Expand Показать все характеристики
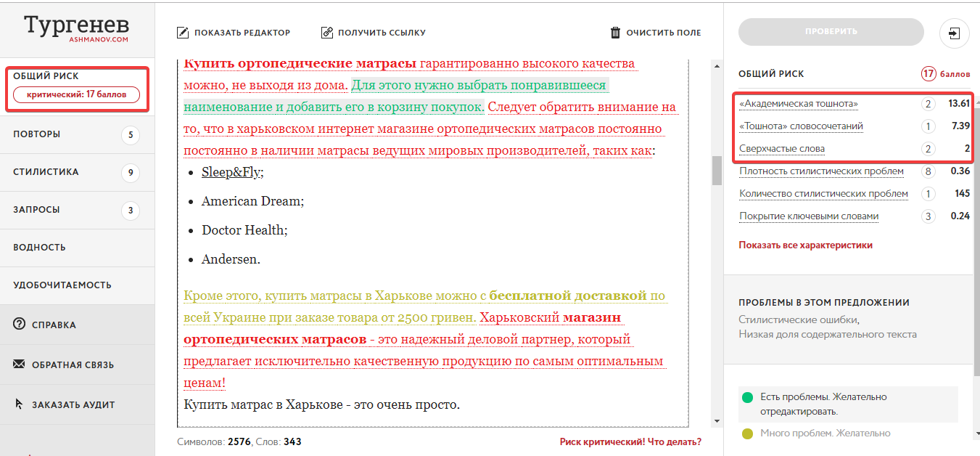This screenshot has width=980, height=456. (806, 245)
